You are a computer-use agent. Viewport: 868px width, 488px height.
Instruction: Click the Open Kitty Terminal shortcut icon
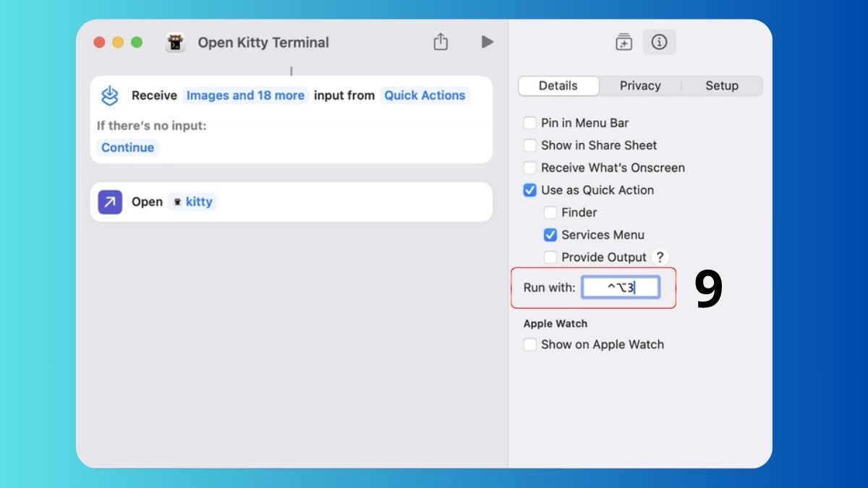pyautogui.click(x=175, y=43)
